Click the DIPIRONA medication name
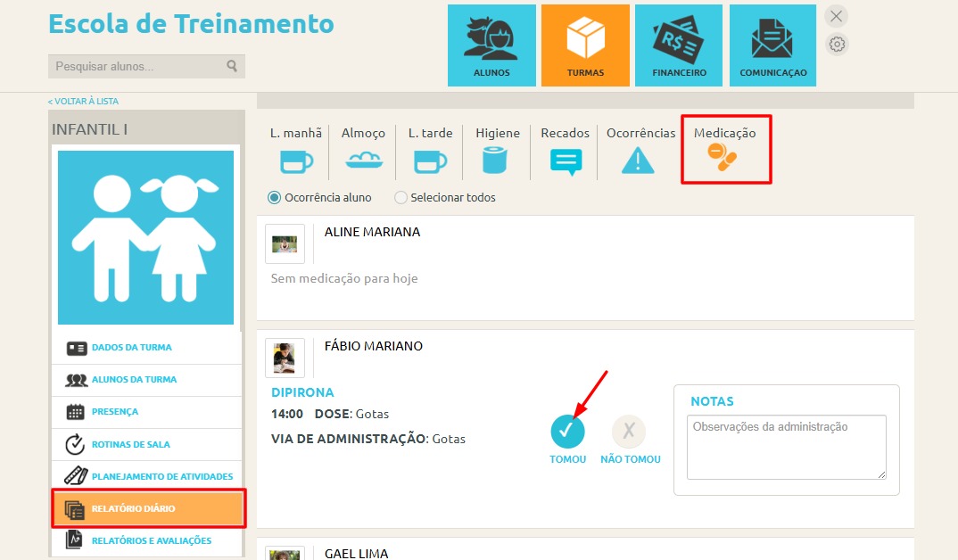 (x=302, y=392)
